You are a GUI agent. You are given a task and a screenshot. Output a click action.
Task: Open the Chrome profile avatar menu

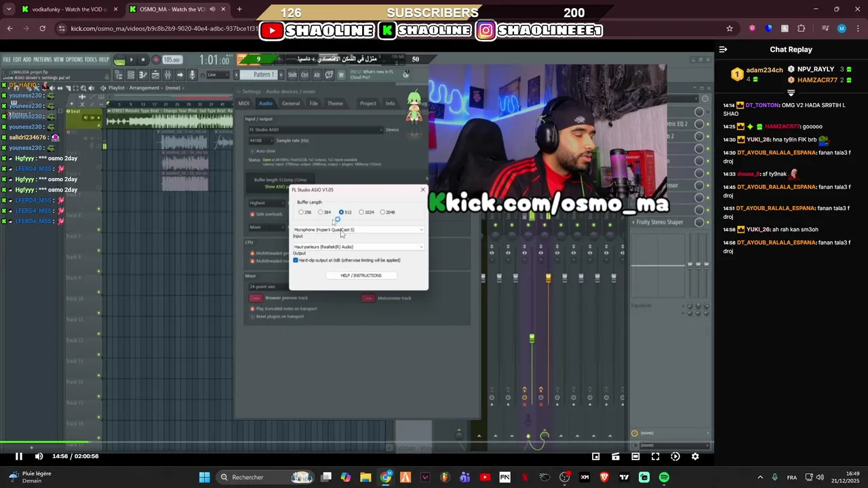tap(842, 28)
